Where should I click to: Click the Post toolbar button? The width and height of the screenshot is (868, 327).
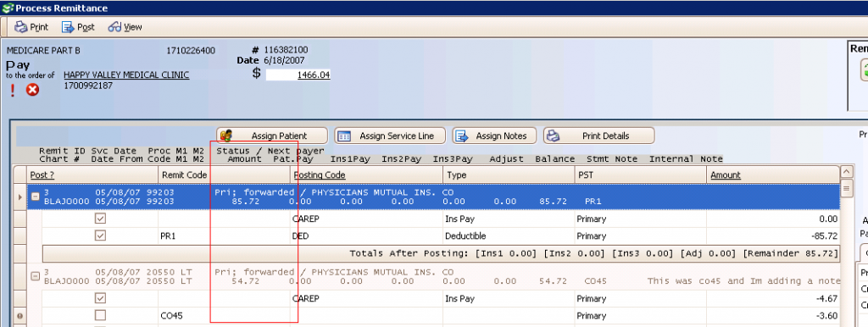78,26
